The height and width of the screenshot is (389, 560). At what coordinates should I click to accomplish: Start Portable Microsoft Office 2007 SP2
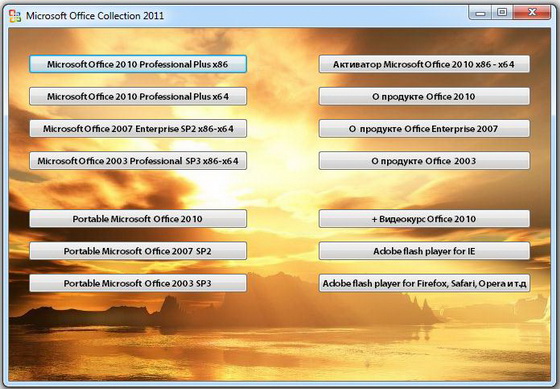click(138, 251)
